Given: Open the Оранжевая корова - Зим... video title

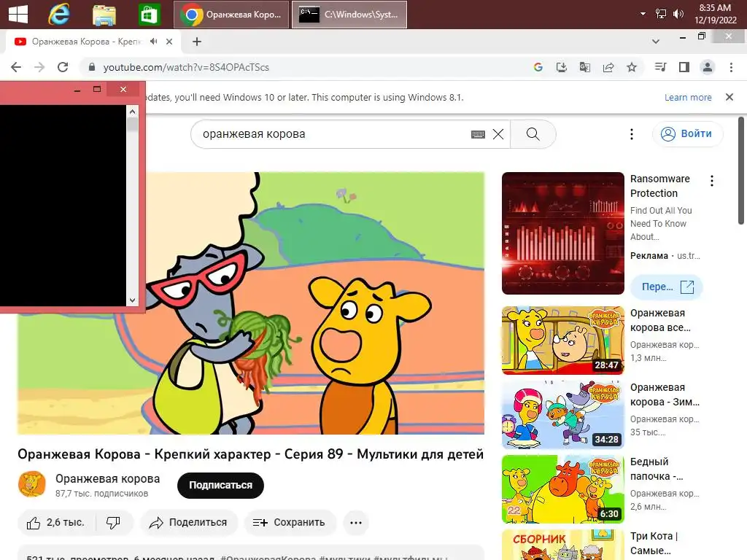Looking at the screenshot, I should pos(665,394).
